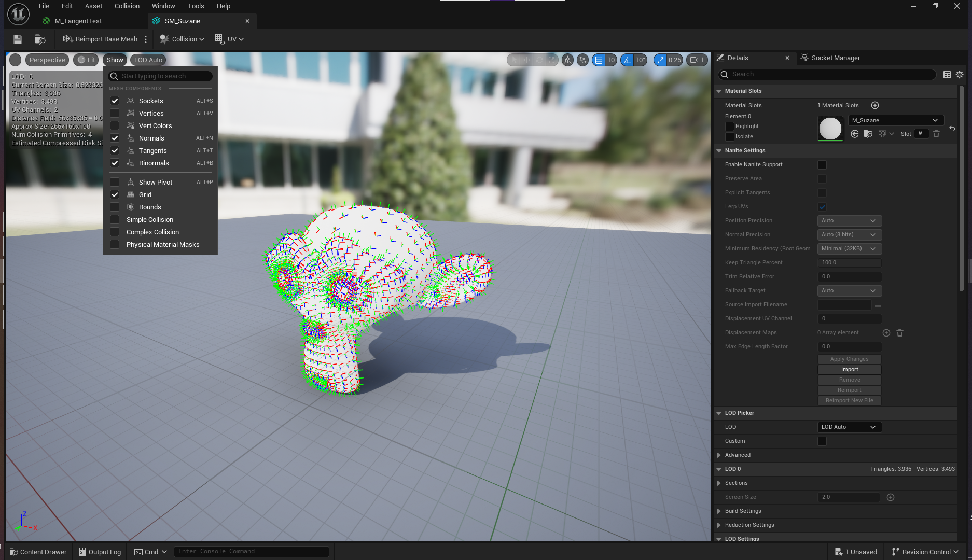972x560 pixels.
Task: Click the Reimport Base Mesh button
Action: [x=101, y=39]
